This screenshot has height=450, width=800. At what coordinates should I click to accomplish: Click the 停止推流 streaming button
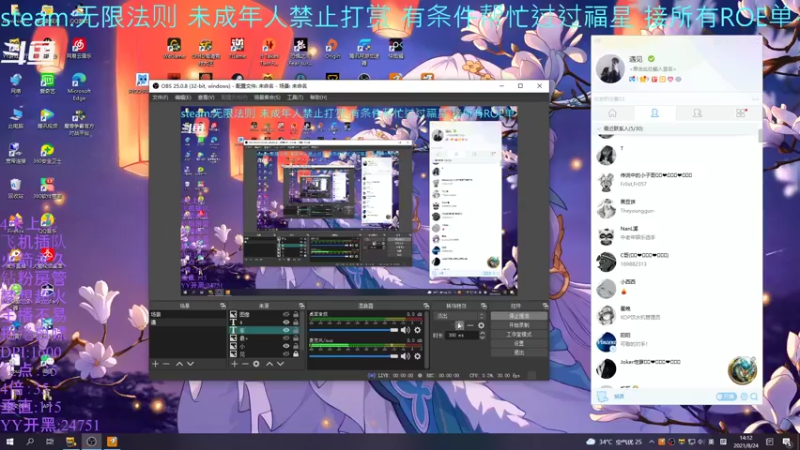coord(519,316)
